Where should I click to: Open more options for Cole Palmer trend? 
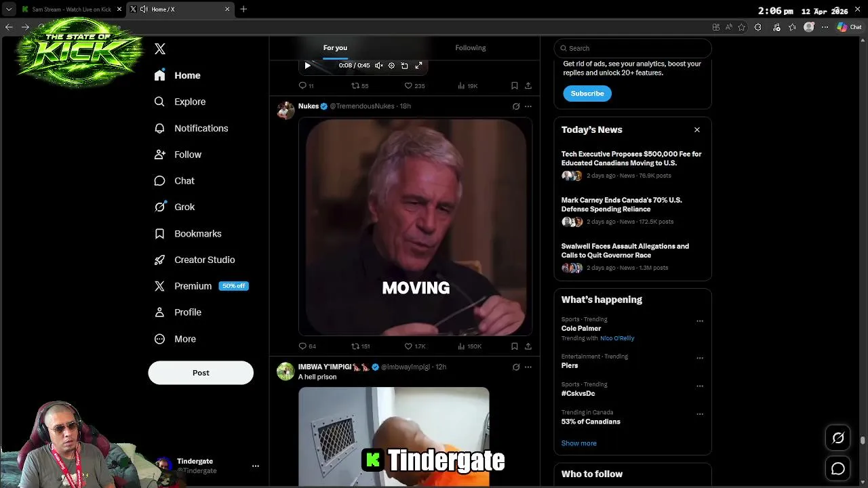[700, 321]
